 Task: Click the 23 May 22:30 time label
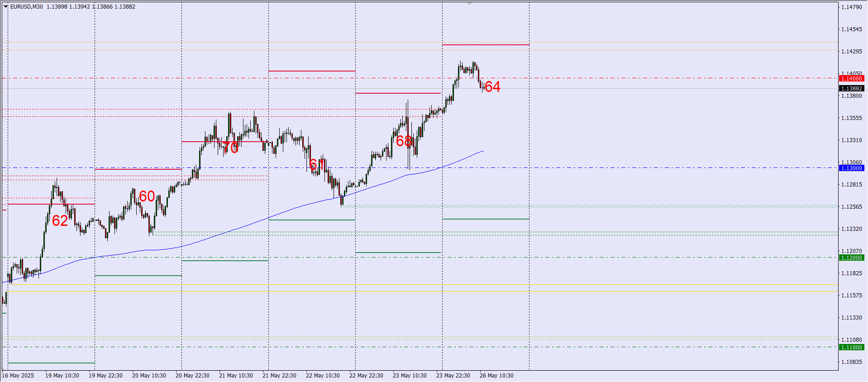[453, 376]
